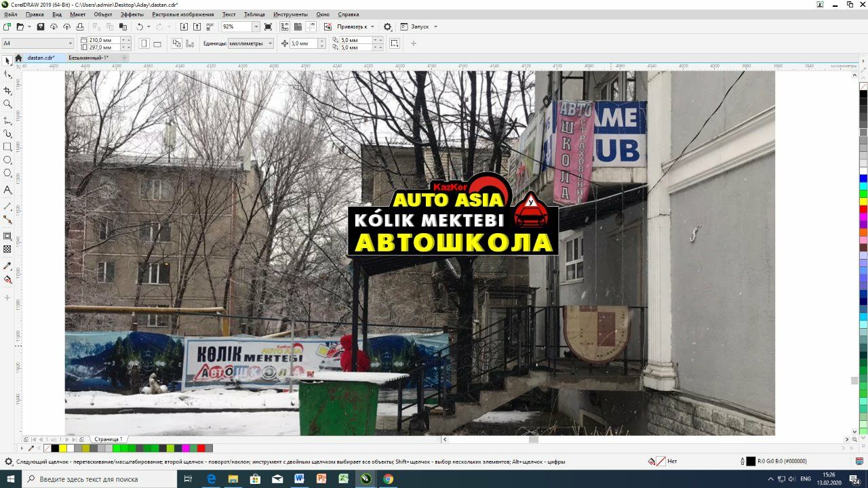Select the Ellipse tool
Screen dimensions: 868x488
coord(7,160)
